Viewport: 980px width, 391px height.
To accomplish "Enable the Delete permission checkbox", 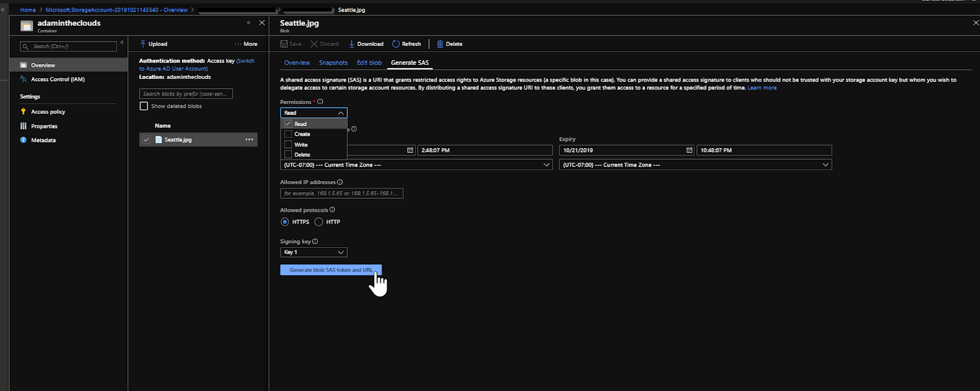I will [x=288, y=155].
